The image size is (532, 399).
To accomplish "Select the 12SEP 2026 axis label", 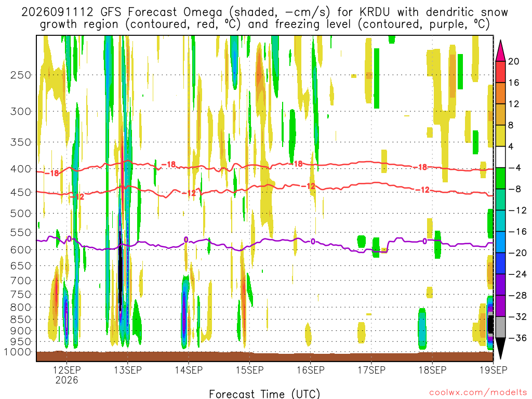I will click(67, 375).
